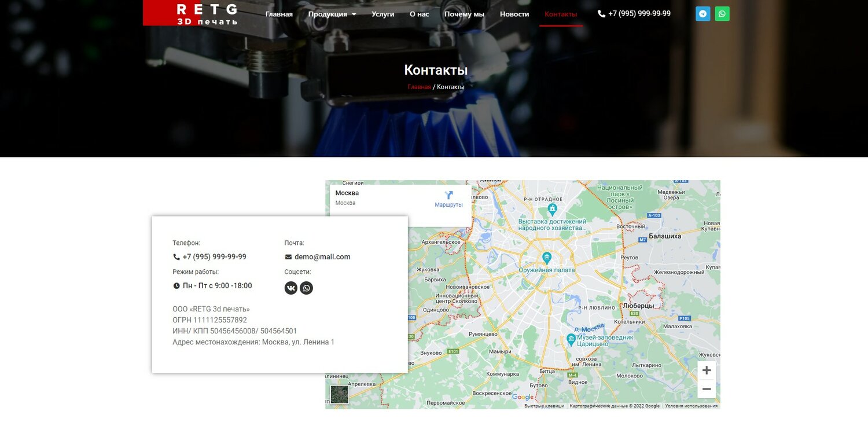Open the green WhatsApp icon in the header
The image size is (868, 422).
(x=722, y=14)
